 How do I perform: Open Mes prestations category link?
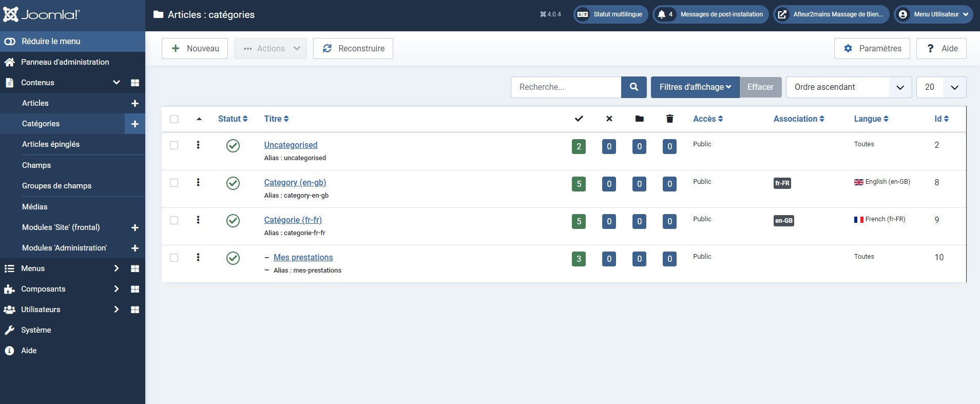pos(303,258)
